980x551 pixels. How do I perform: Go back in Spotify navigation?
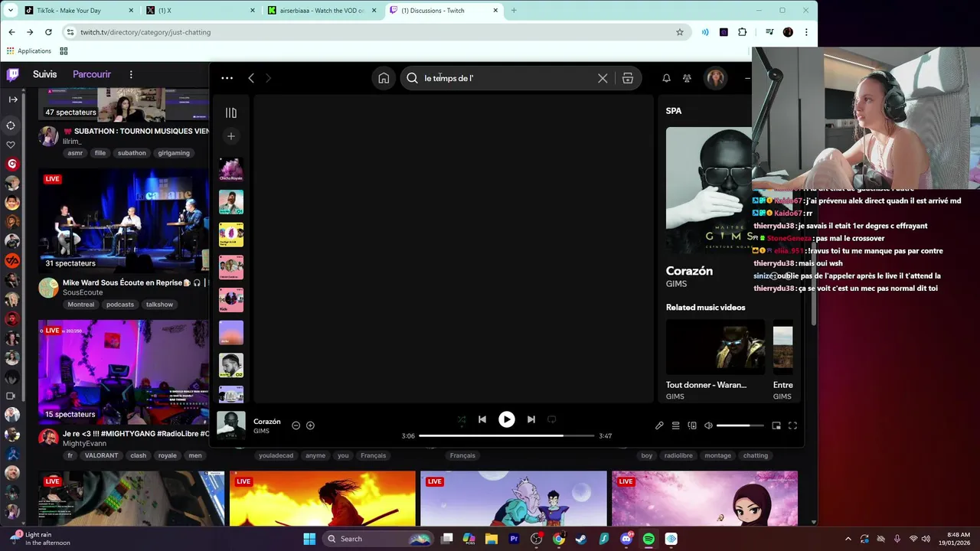coord(251,78)
